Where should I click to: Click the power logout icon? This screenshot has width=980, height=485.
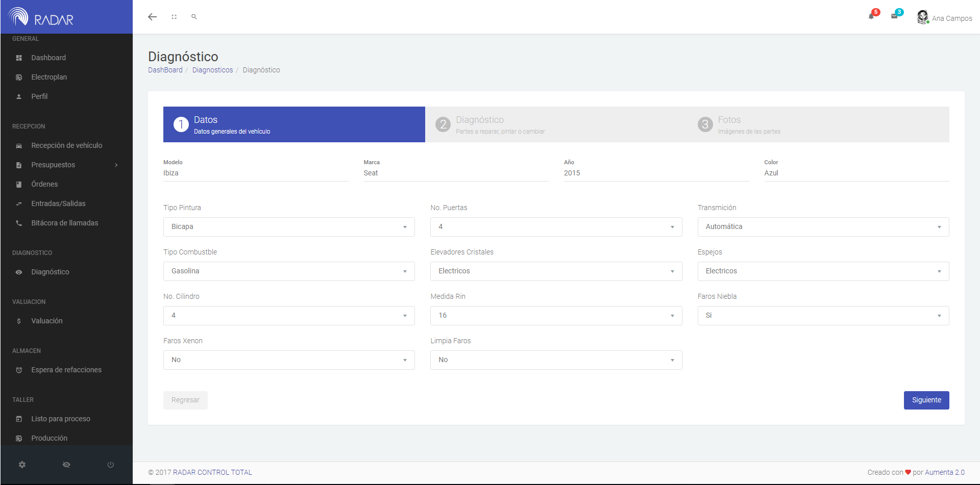(110, 465)
